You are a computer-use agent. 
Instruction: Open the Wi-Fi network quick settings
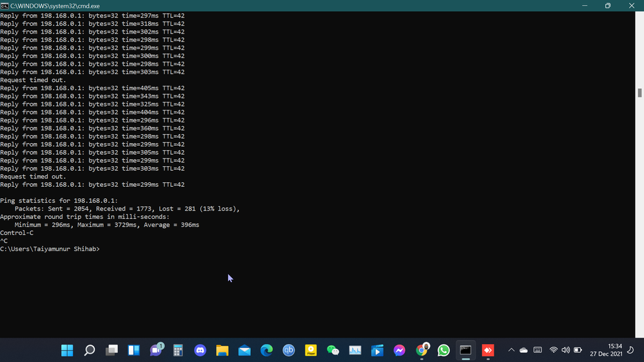point(553,350)
